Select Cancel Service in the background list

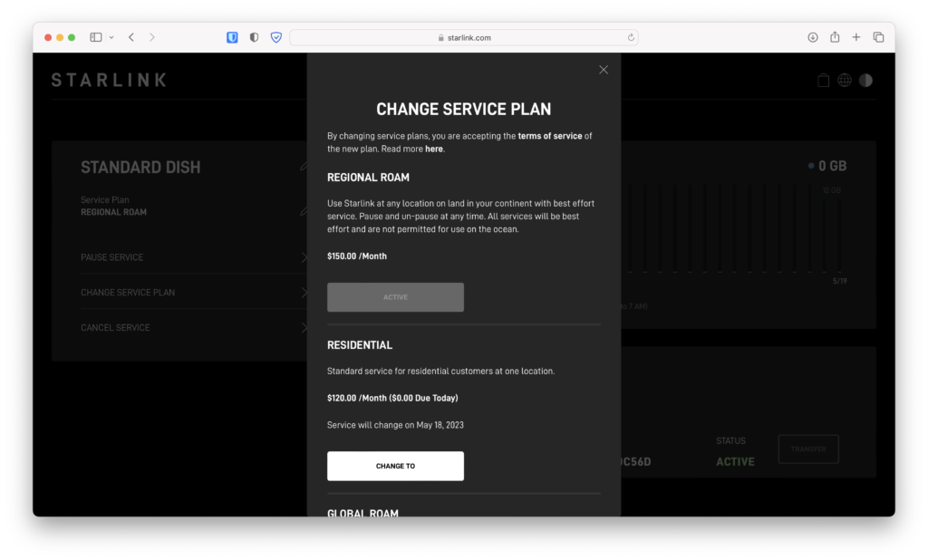click(194, 327)
